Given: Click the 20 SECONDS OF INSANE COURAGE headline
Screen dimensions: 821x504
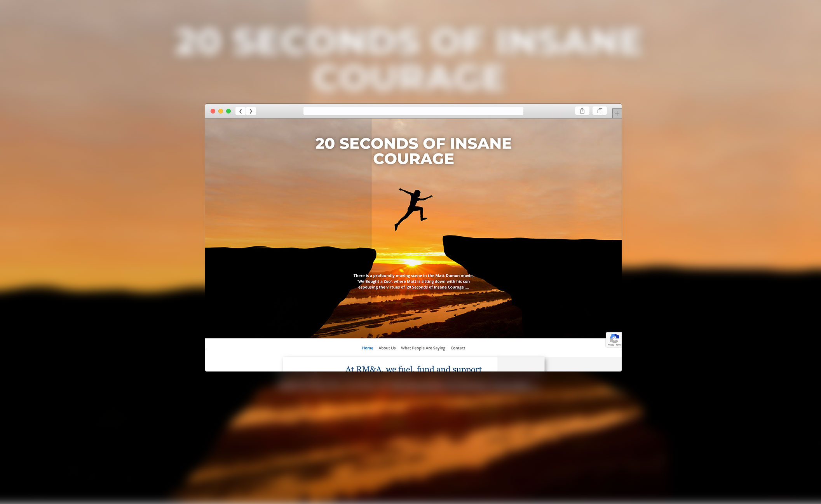Looking at the screenshot, I should [x=413, y=151].
